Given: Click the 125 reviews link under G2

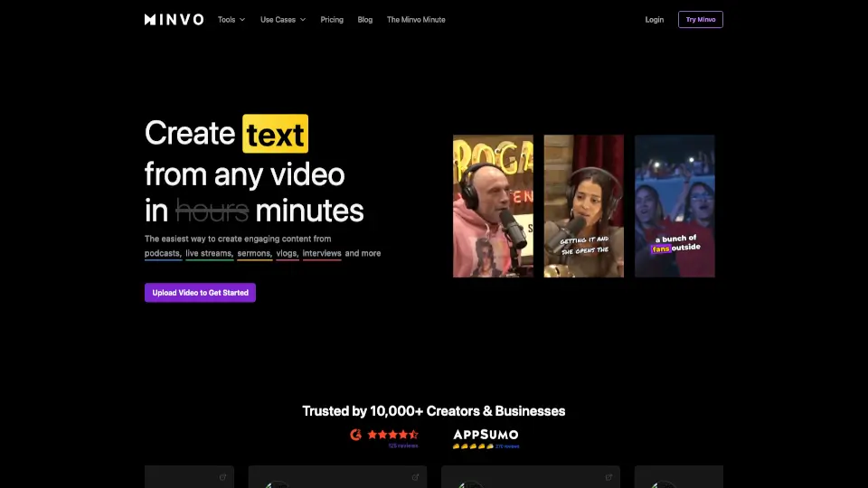Looking at the screenshot, I should [402, 446].
